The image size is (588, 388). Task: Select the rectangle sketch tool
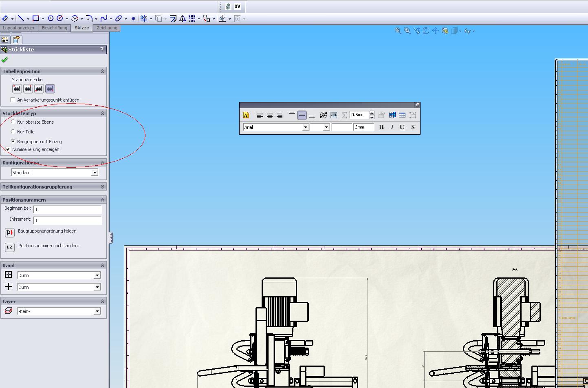pyautogui.click(x=36, y=18)
